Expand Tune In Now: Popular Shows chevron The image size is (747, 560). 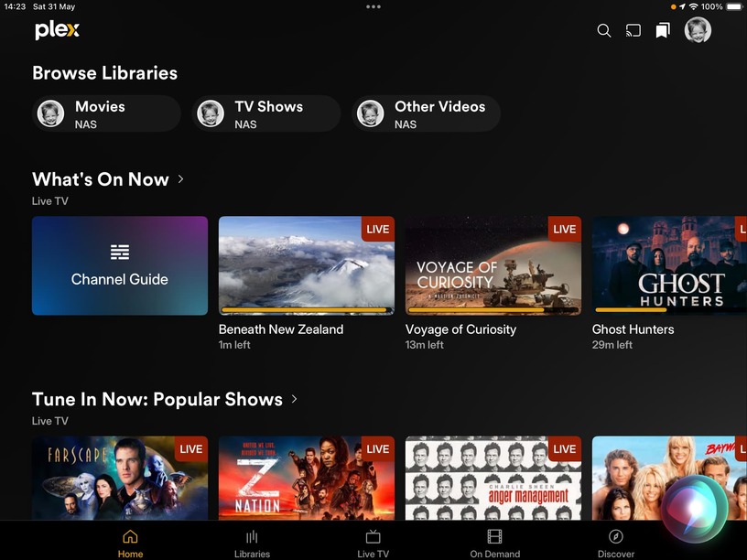click(x=295, y=399)
